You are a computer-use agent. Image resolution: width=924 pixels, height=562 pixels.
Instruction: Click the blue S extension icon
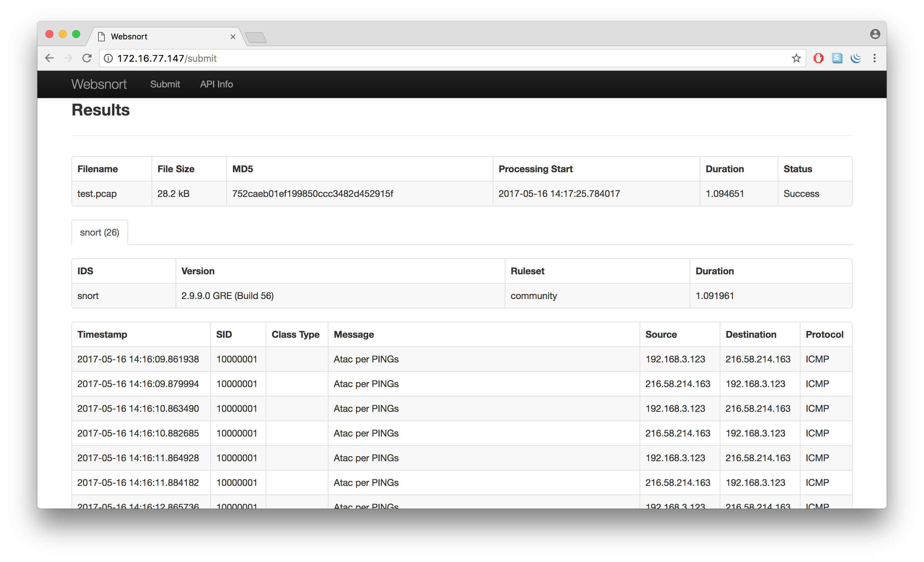[x=837, y=58]
